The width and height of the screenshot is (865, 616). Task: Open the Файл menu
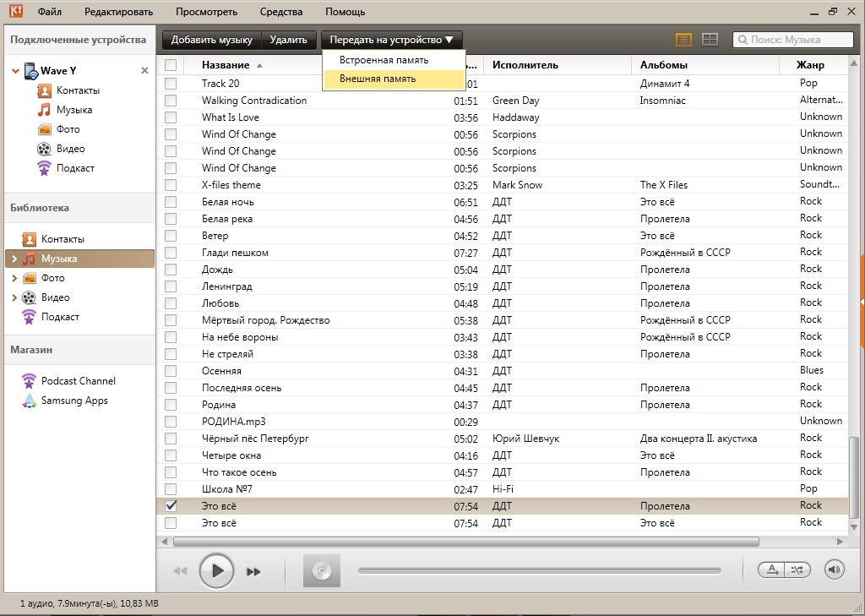point(50,12)
